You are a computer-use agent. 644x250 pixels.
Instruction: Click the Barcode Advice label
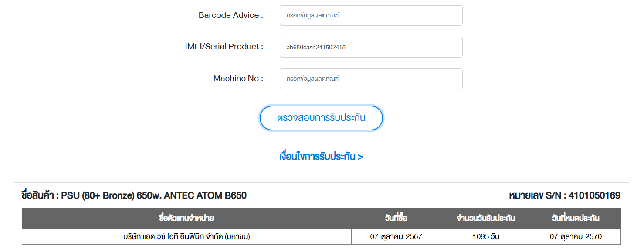pyautogui.click(x=231, y=15)
